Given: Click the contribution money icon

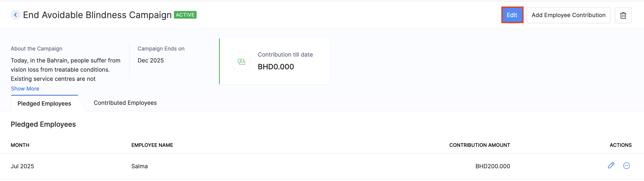Looking at the screenshot, I should [x=241, y=61].
